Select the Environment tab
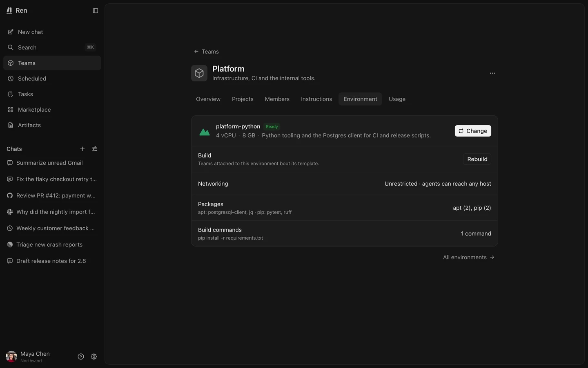The height and width of the screenshot is (368, 588). click(360, 99)
